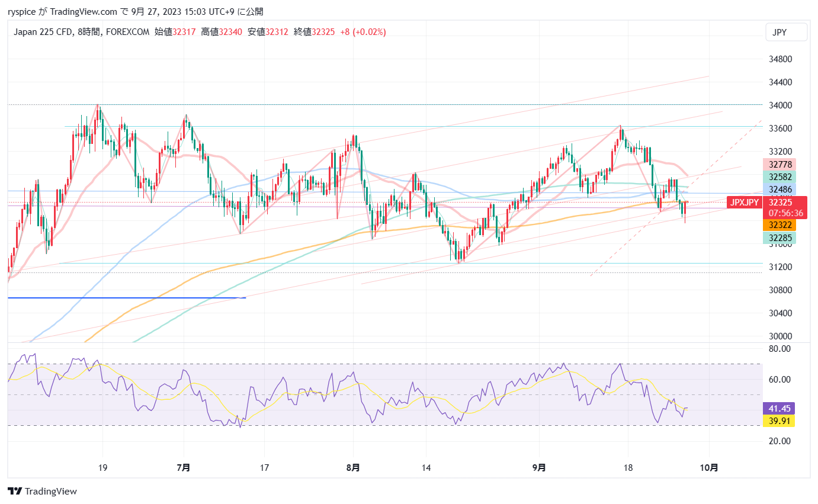818x504 pixels.
Task: Click the pink 32778 moving average label
Action: pos(779,164)
